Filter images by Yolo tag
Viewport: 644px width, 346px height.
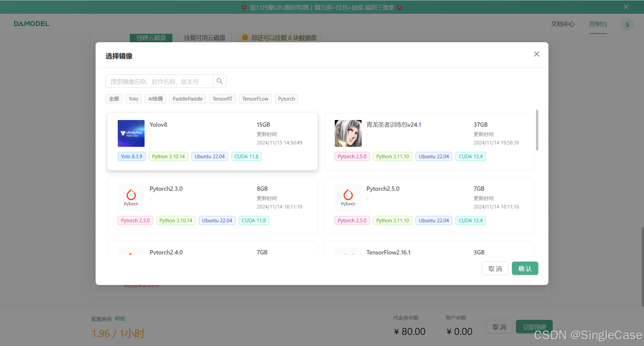tap(133, 99)
